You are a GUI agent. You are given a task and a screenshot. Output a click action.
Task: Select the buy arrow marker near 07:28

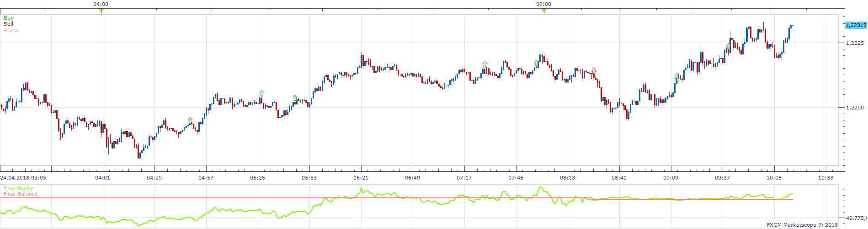coord(485,65)
